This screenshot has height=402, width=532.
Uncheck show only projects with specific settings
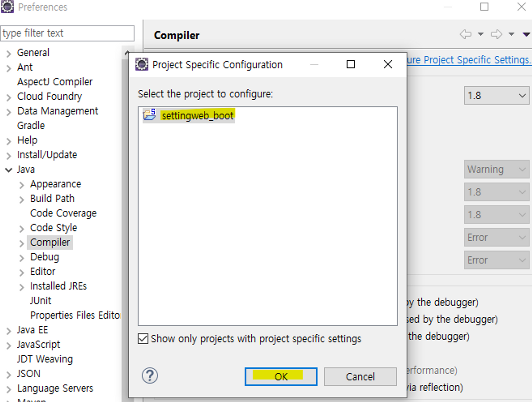143,339
